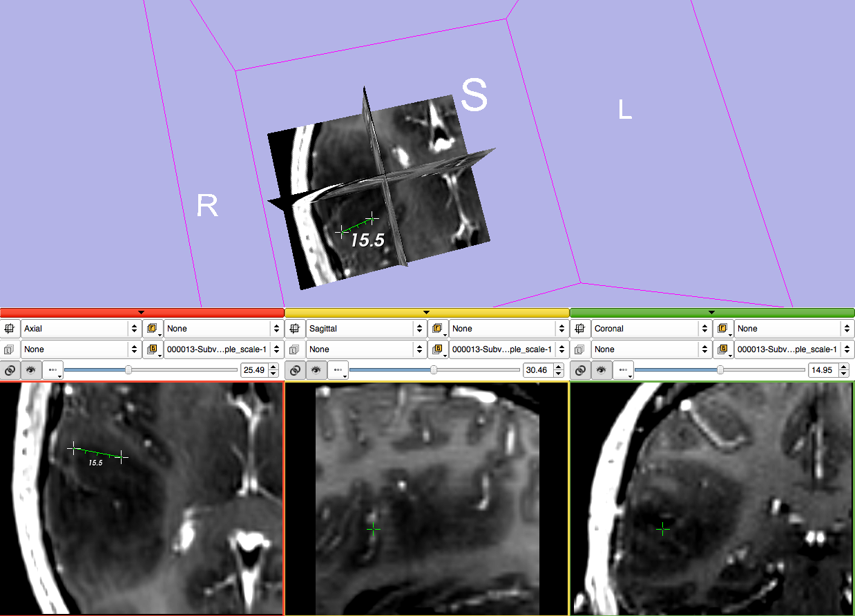The height and width of the screenshot is (616, 855).
Task: Click the S orientation label in 3D view
Action: pyautogui.click(x=474, y=95)
